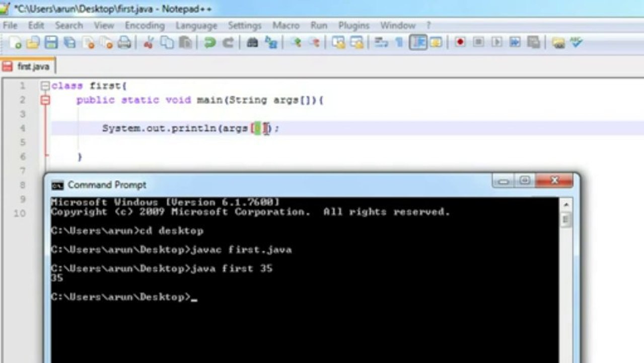Screen dimensions: 644x363
Task: Click the Redo toolbar icon
Action: (x=228, y=43)
